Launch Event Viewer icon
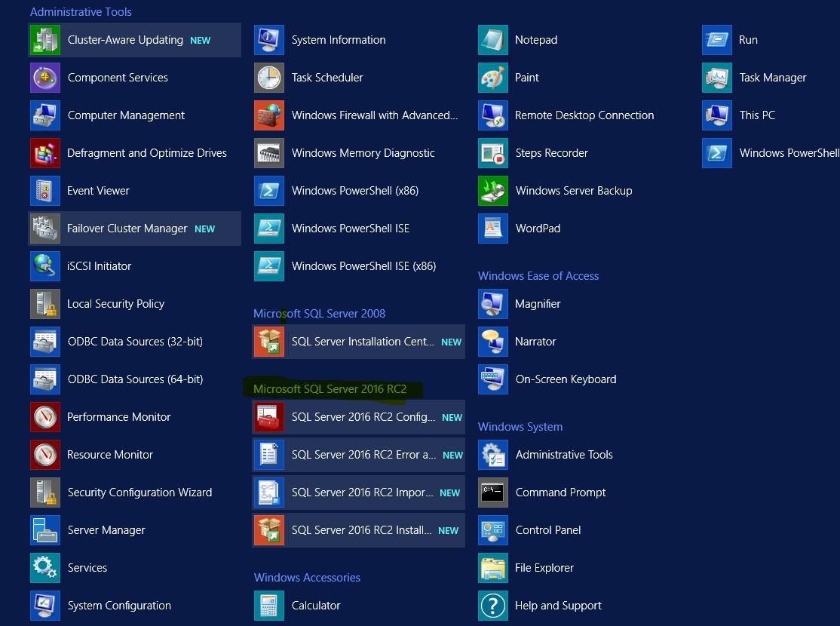 [x=44, y=191]
